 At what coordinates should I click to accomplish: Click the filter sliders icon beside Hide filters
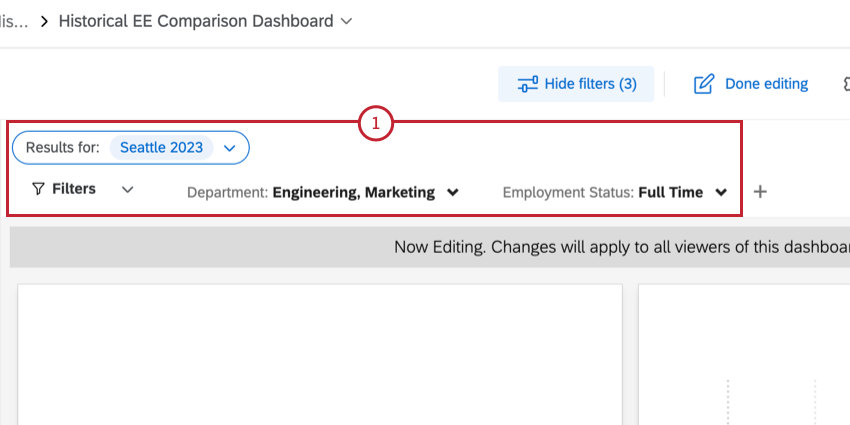[528, 84]
